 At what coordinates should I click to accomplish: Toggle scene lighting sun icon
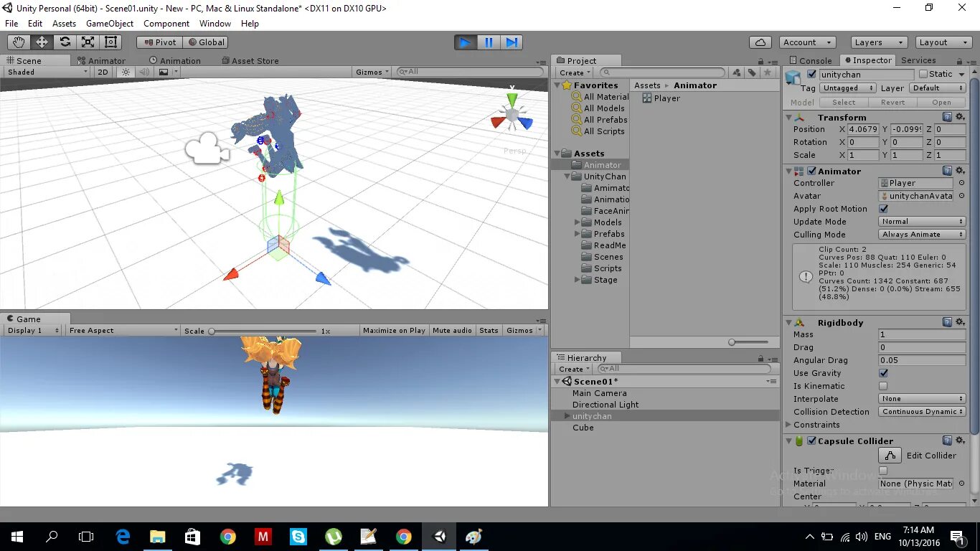tap(126, 72)
